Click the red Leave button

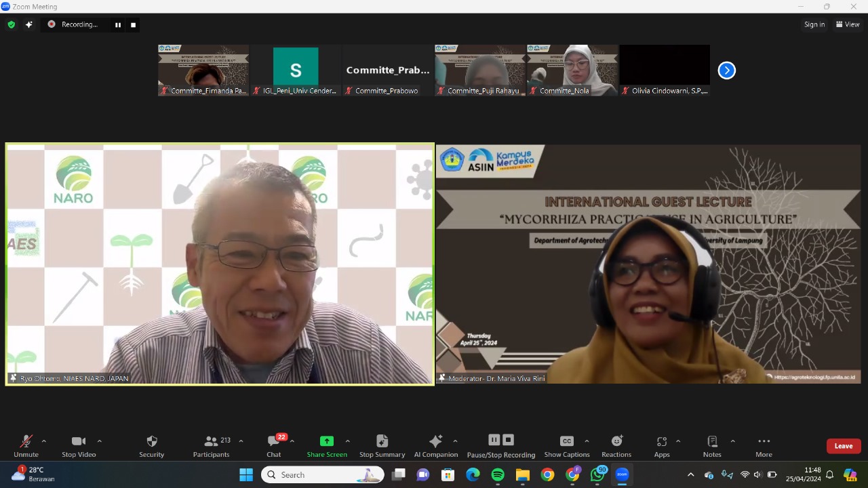(843, 446)
